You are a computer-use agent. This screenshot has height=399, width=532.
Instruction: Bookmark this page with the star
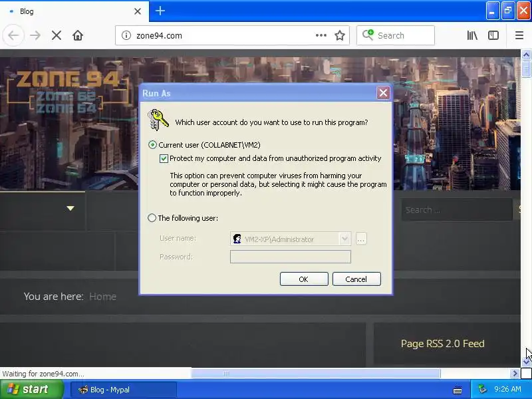[x=340, y=35]
